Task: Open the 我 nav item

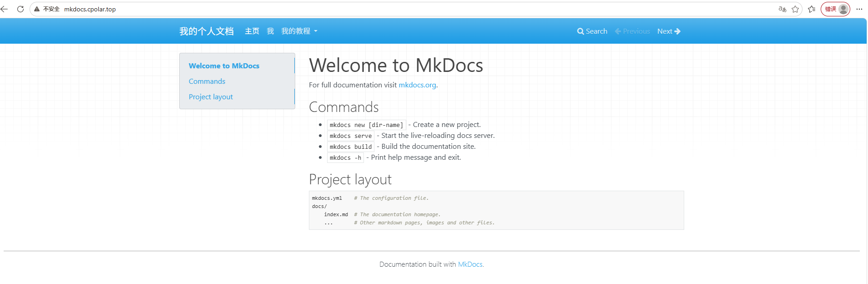Action: point(270,31)
